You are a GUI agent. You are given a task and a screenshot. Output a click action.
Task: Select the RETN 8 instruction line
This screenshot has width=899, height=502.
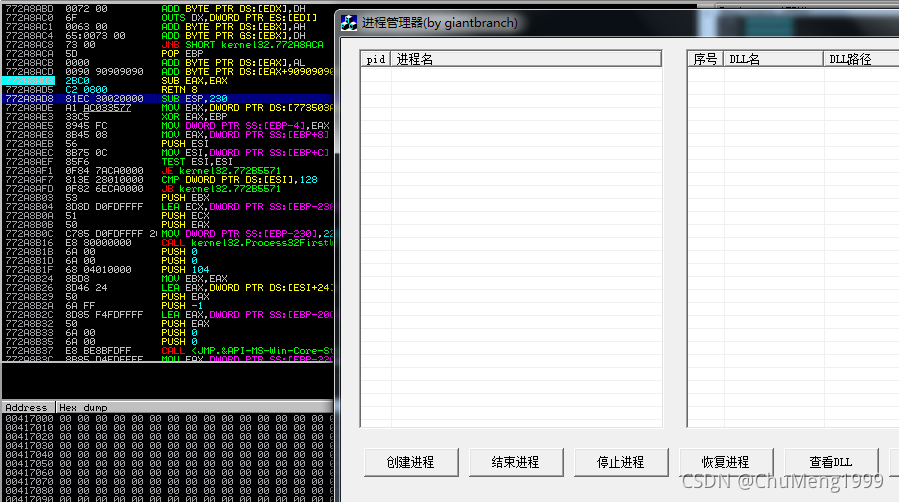point(167,89)
